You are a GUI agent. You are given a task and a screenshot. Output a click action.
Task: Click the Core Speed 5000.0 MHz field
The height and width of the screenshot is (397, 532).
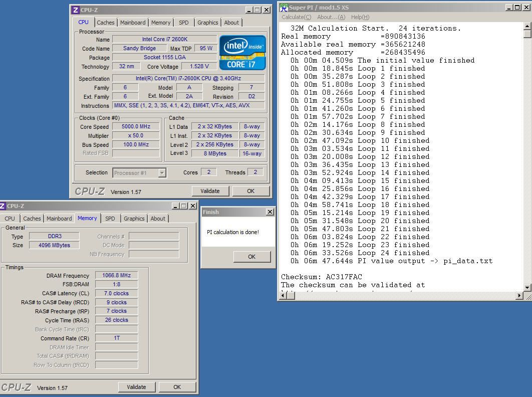135,127
